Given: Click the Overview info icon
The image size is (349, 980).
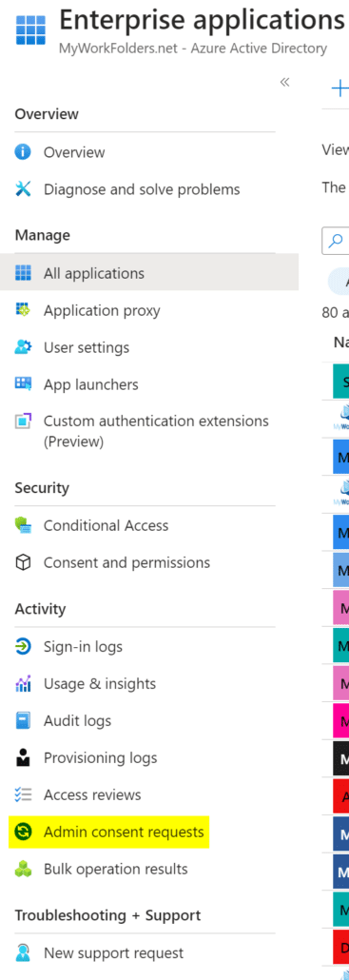Looking at the screenshot, I should coord(23,152).
